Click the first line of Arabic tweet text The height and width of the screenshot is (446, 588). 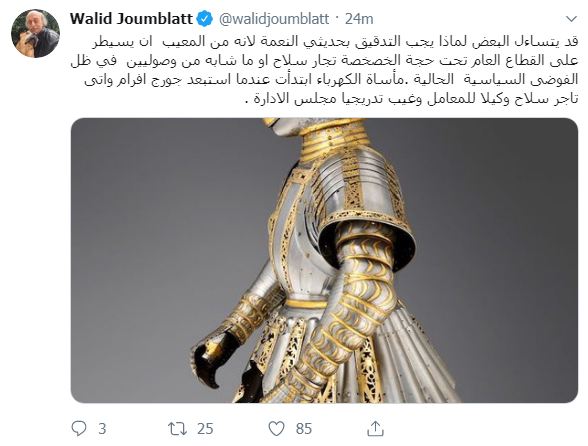[336, 41]
